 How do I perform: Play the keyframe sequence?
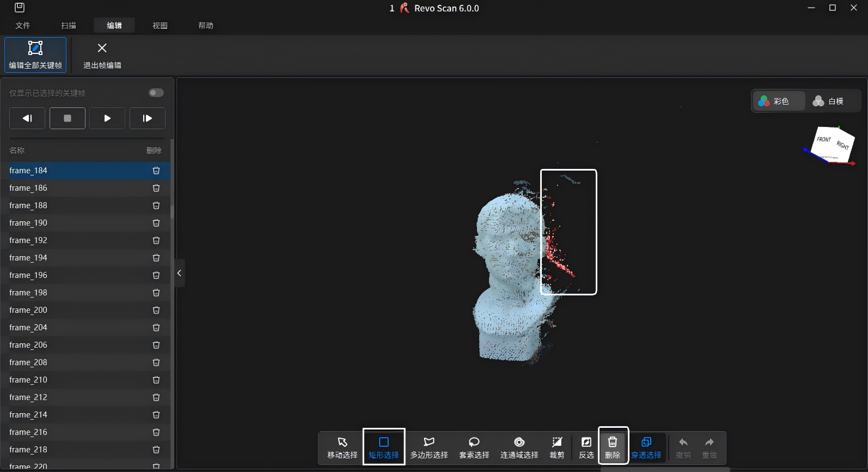[x=107, y=118]
